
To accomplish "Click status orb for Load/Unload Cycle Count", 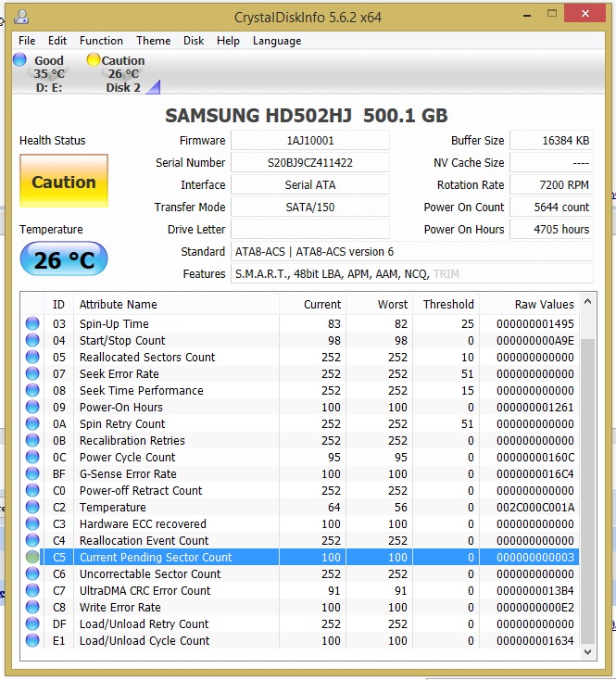I will 32,640.
